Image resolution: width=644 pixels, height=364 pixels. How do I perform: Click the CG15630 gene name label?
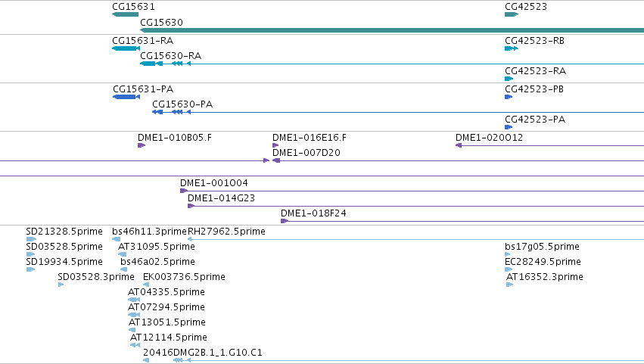point(161,22)
